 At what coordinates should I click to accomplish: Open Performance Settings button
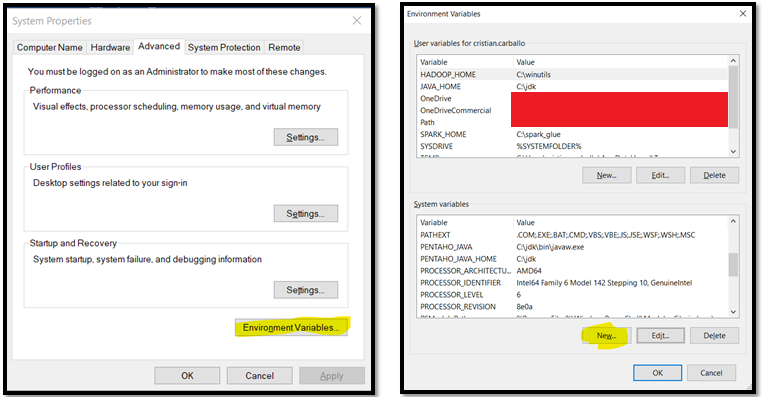tap(306, 137)
